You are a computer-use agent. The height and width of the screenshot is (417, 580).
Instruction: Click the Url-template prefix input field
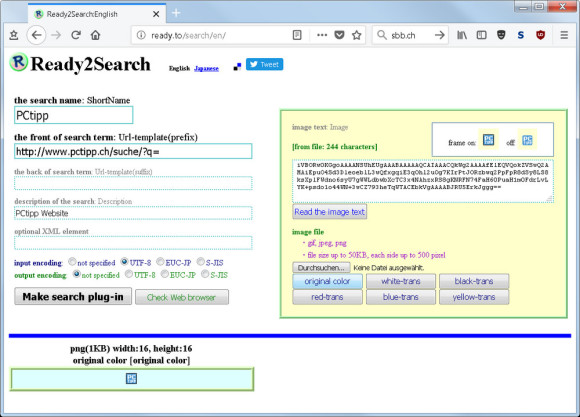click(133, 151)
